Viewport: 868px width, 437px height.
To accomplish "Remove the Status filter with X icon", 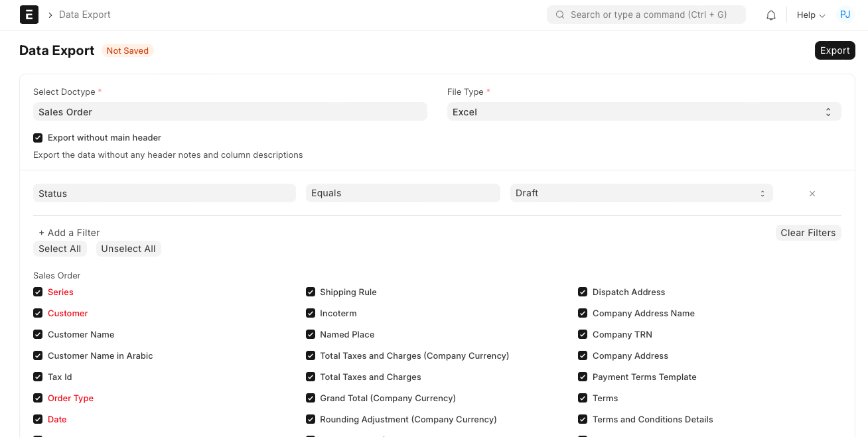I will (812, 194).
